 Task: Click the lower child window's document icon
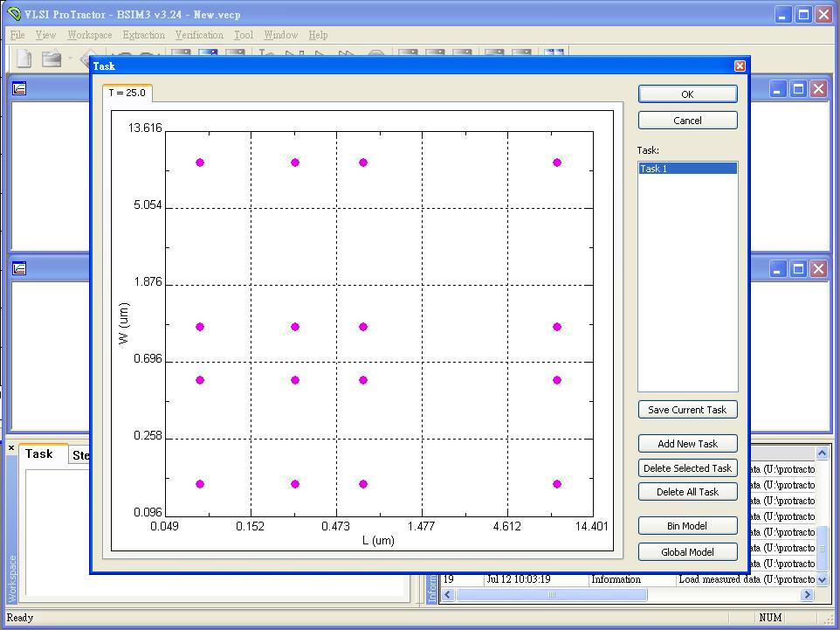[19, 268]
